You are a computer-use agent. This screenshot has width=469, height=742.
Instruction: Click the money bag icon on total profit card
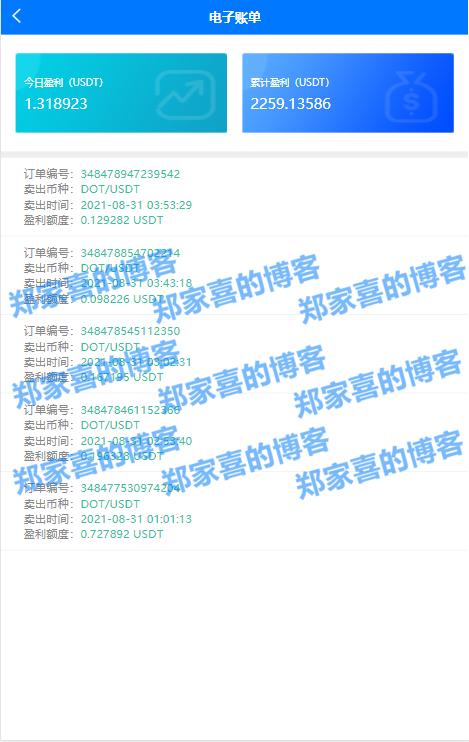click(x=411, y=97)
